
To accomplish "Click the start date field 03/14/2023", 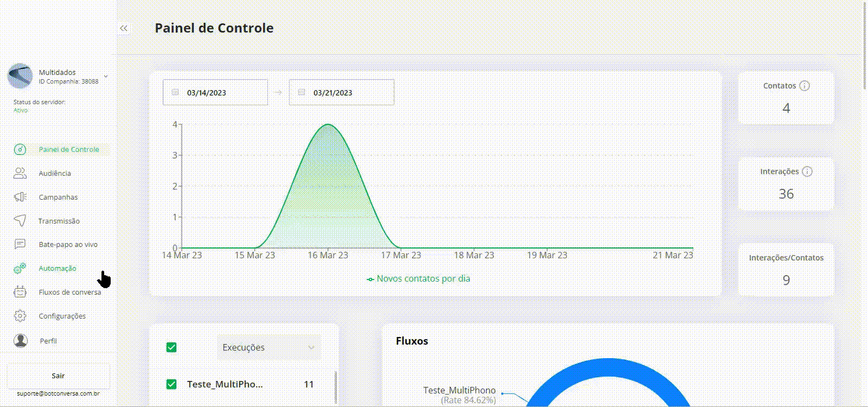I will tap(215, 93).
